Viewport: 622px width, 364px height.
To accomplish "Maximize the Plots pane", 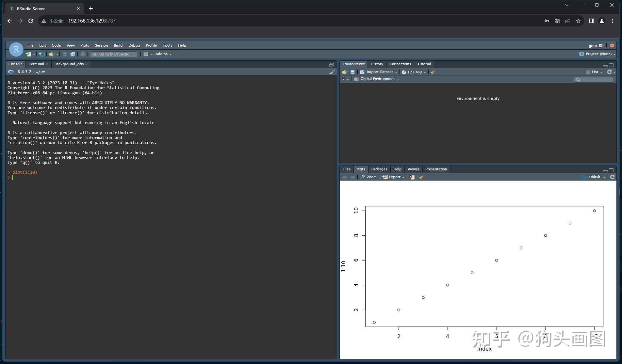I will 611,170.
